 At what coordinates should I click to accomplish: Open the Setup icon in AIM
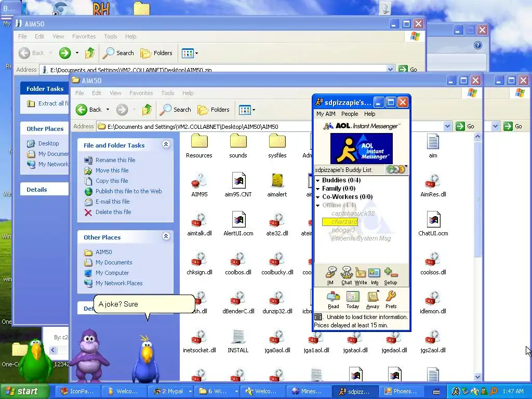point(391,275)
